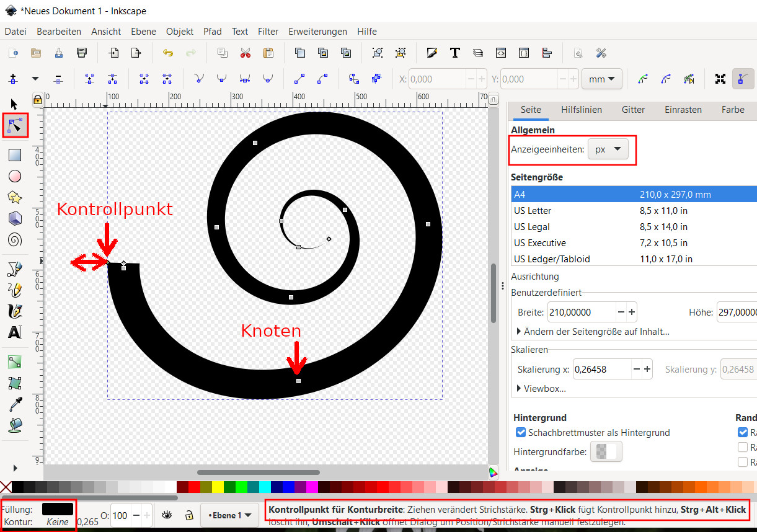
Task: Open the Pfad menu
Action: (213, 31)
